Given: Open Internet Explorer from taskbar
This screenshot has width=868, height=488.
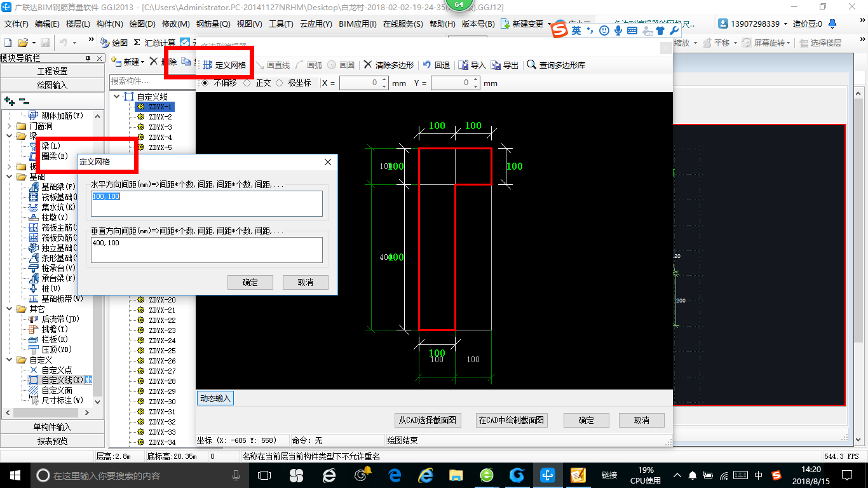Looking at the screenshot, I should [x=424, y=475].
